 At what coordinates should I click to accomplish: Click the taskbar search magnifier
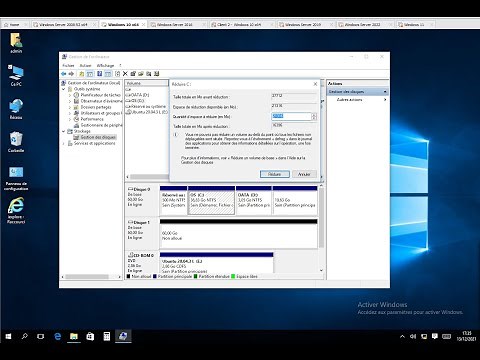(x=24, y=336)
